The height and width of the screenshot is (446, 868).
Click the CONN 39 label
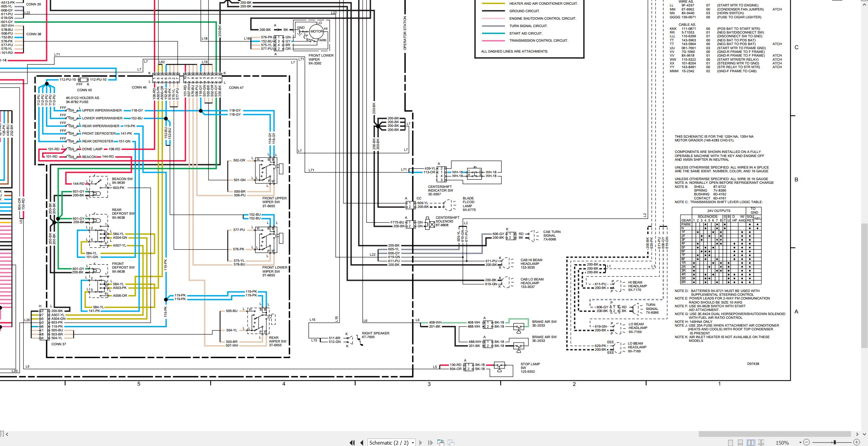34,4
